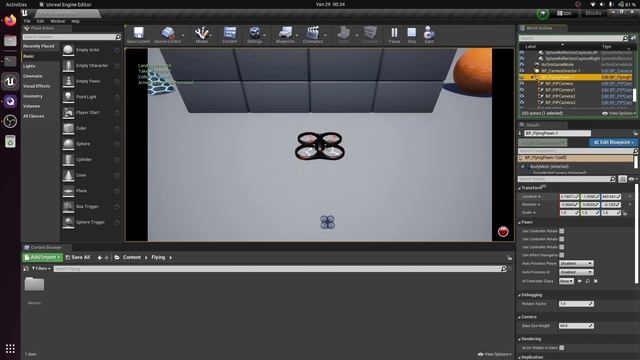Open the Location type dropdown
The image size is (640, 360).
531,197
